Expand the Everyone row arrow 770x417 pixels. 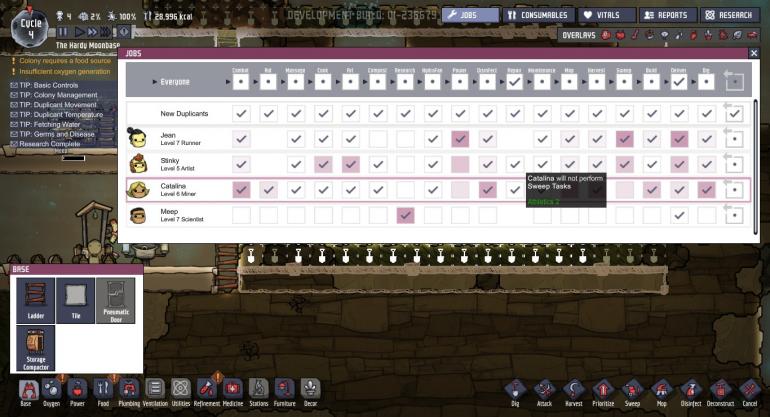[155, 82]
